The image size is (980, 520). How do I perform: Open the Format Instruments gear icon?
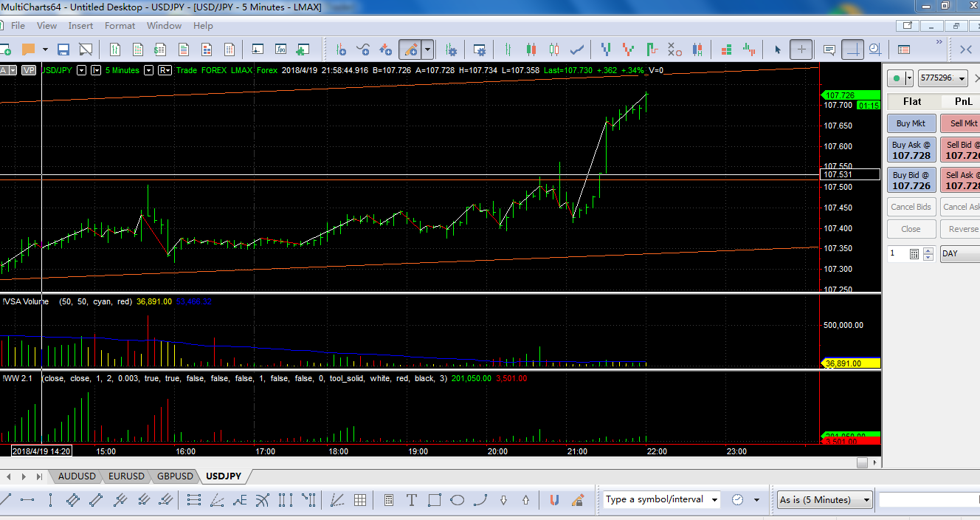451,49
